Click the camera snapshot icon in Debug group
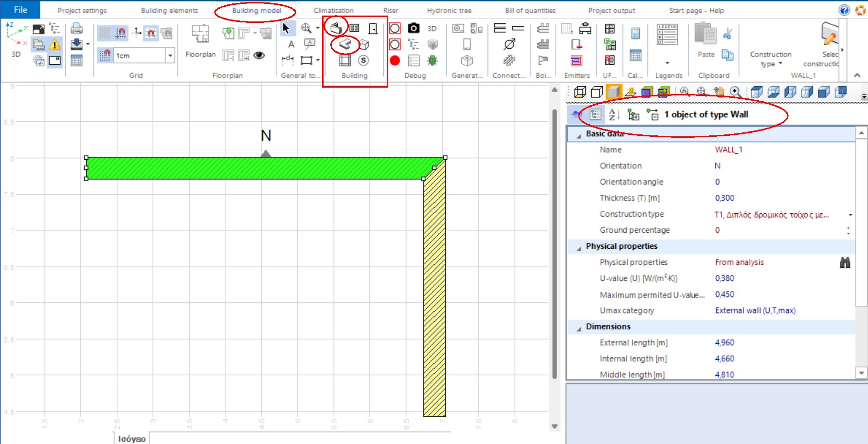Screen dimensions: 868x444 point(414,28)
